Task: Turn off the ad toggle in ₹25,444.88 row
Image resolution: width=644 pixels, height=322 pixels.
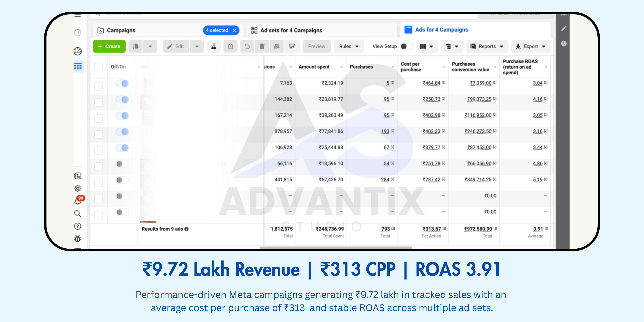Action: [x=122, y=148]
